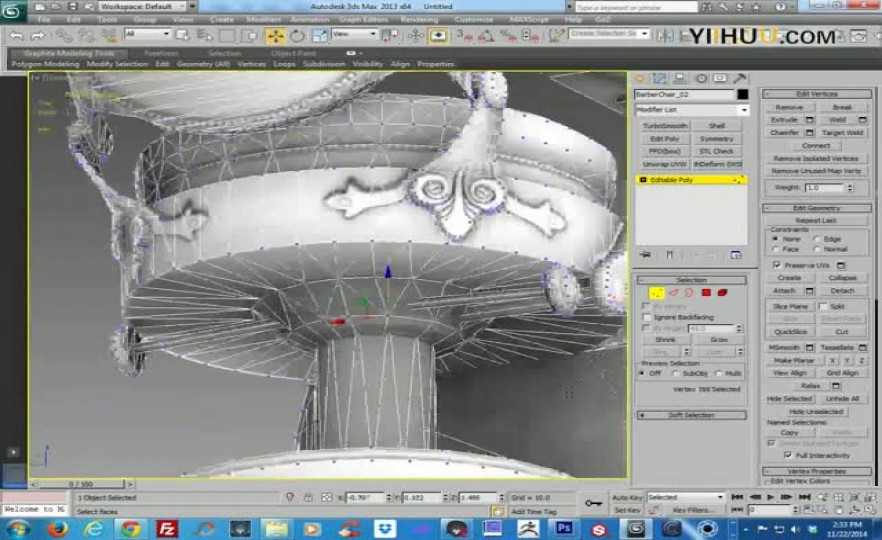Enable Ignore Backfacing checkbox

tap(646, 317)
